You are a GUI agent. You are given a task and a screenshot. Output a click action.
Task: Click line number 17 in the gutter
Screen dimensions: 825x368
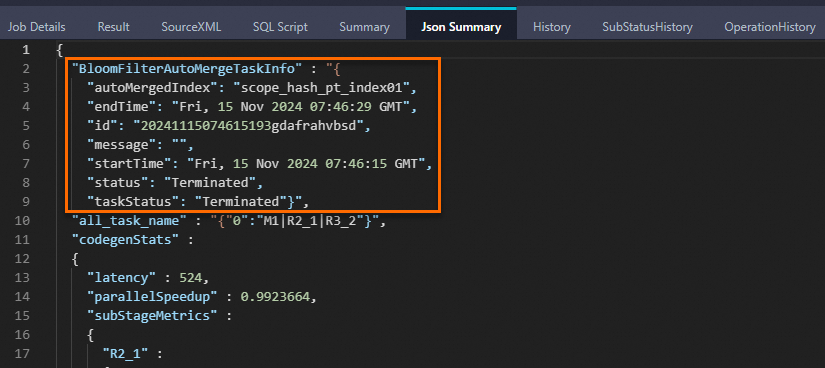point(23,354)
